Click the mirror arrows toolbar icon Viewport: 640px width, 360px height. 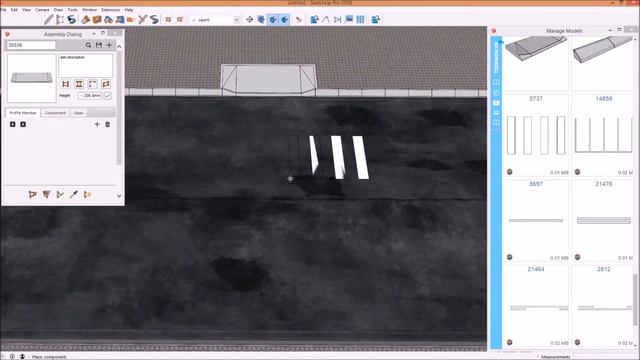[337, 19]
